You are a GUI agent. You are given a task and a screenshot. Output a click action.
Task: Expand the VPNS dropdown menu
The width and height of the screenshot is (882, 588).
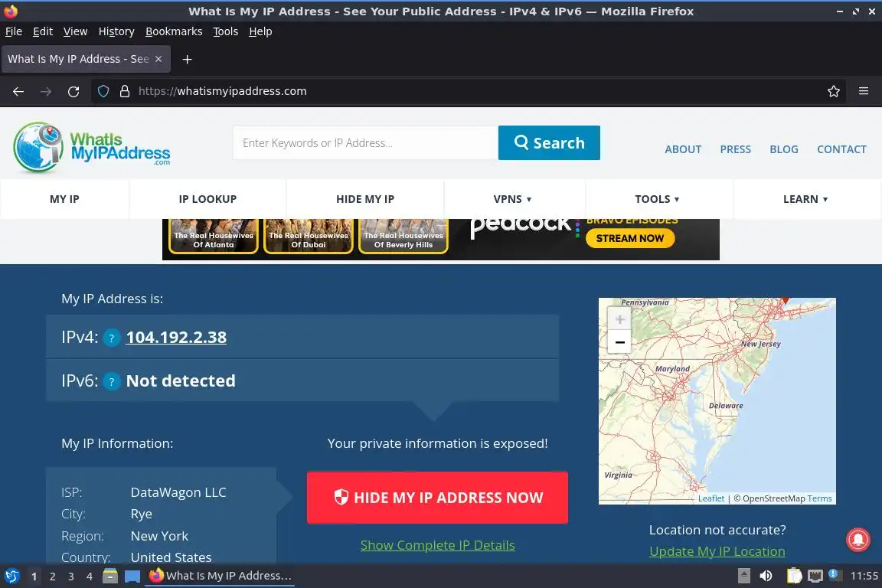[512, 199]
